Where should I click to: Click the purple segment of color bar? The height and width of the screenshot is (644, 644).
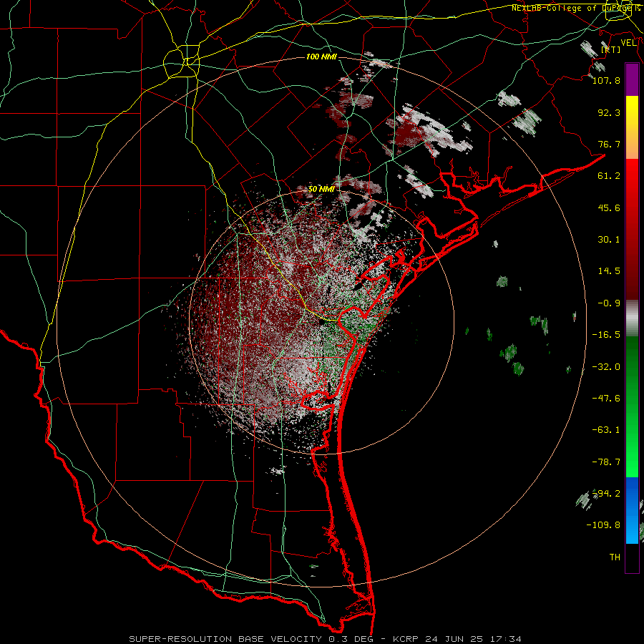(x=632, y=79)
